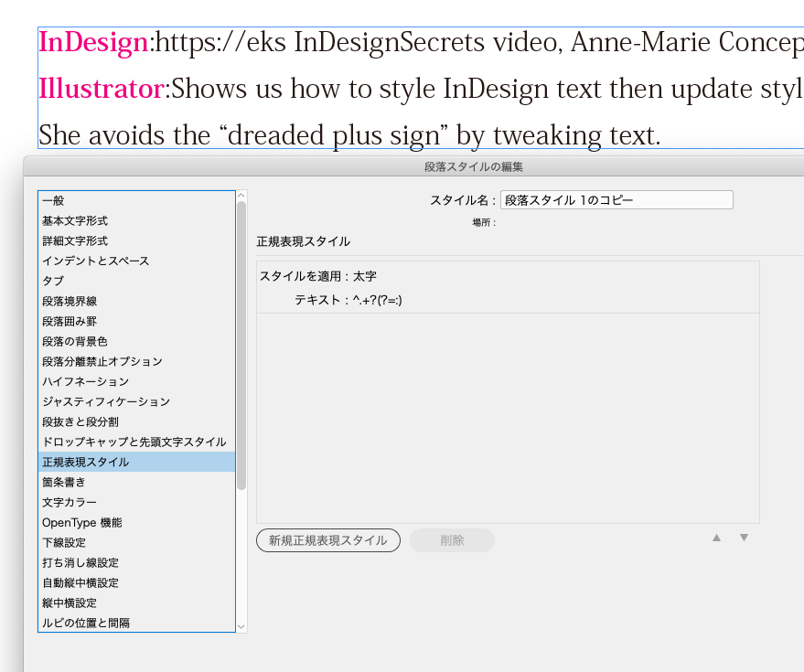
Task: Open 縦中横設定 section
Action: [136, 603]
